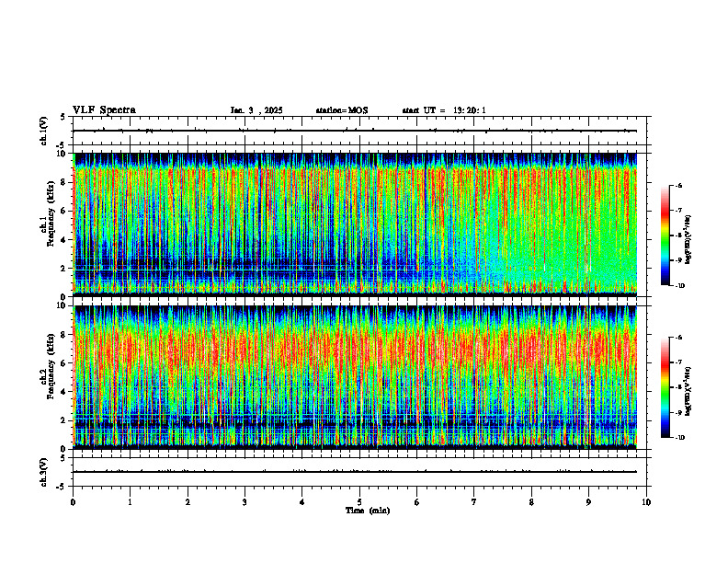Click the ch.1 spectrogram panel
The image size is (728, 563).
(x=355, y=224)
